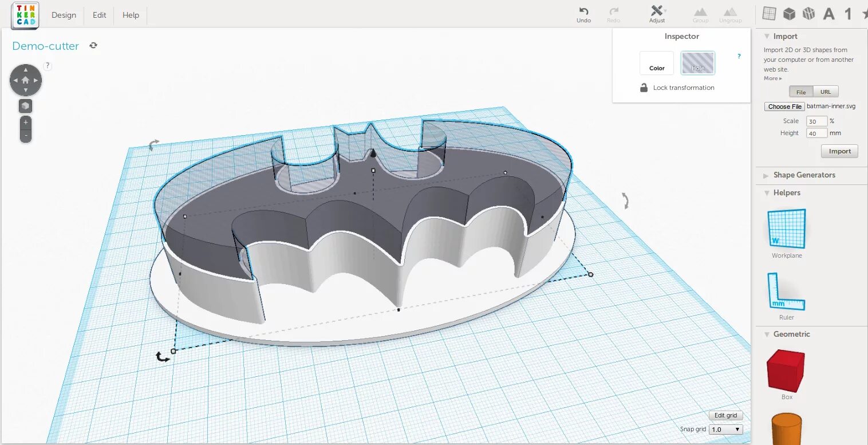
Task: Click the question mark next to navigation pad
Action: [48, 66]
